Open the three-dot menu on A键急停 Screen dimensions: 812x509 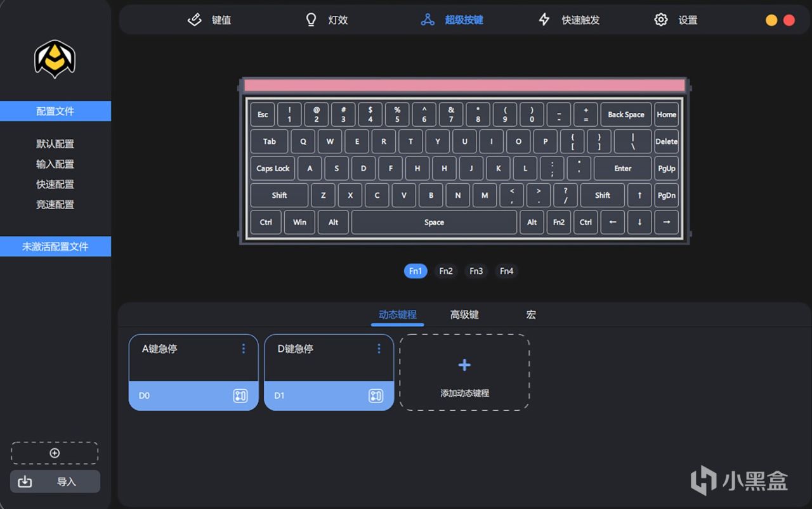pyautogui.click(x=244, y=349)
